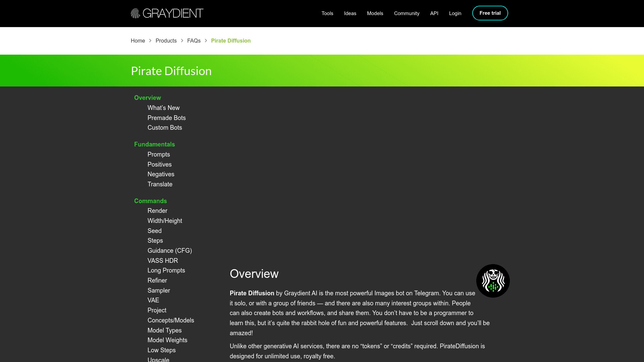This screenshot has width=644, height=362.
Task: Open the Negatives fundamentals page
Action: (161, 174)
